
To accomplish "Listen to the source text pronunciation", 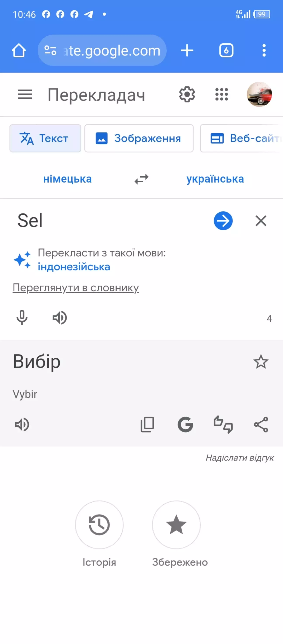I will (x=60, y=317).
